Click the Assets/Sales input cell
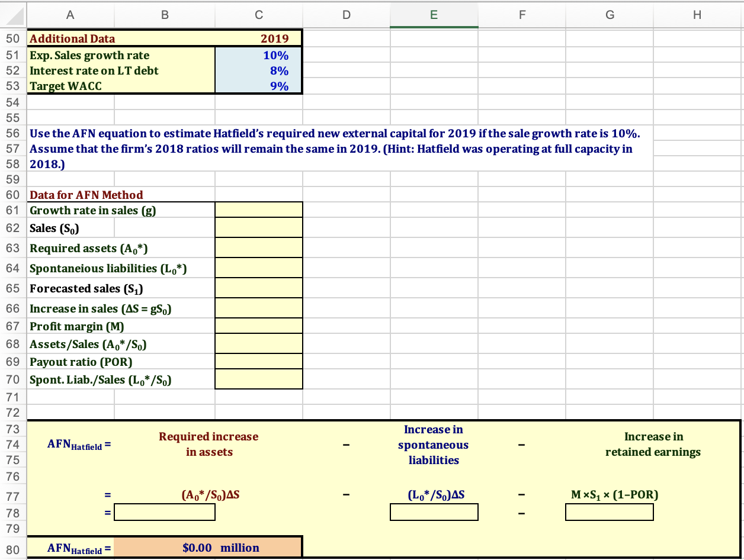The height and width of the screenshot is (560, 744). [259, 343]
